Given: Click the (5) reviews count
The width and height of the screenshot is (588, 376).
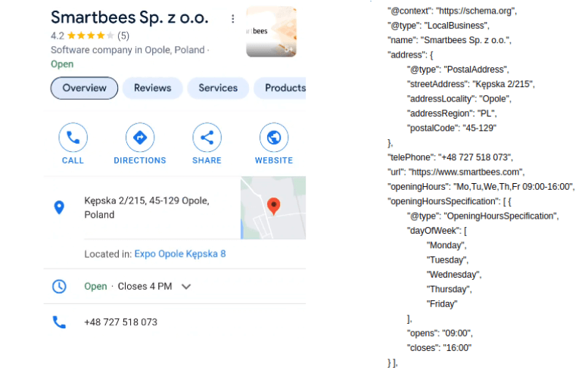Looking at the screenshot, I should 123,36.
